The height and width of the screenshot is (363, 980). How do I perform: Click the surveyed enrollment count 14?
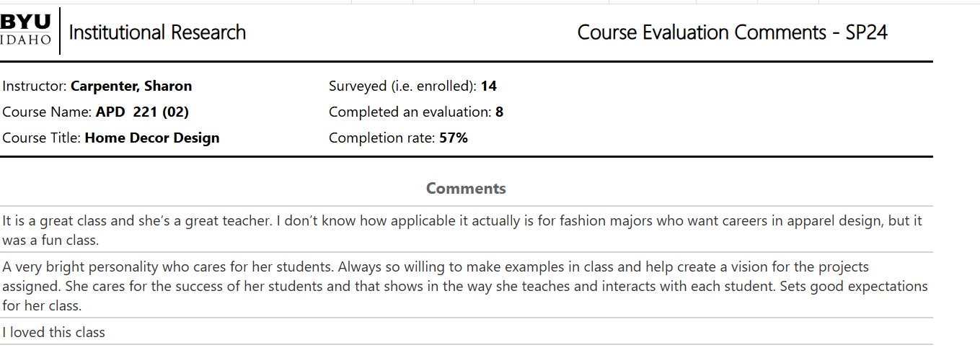point(489,86)
